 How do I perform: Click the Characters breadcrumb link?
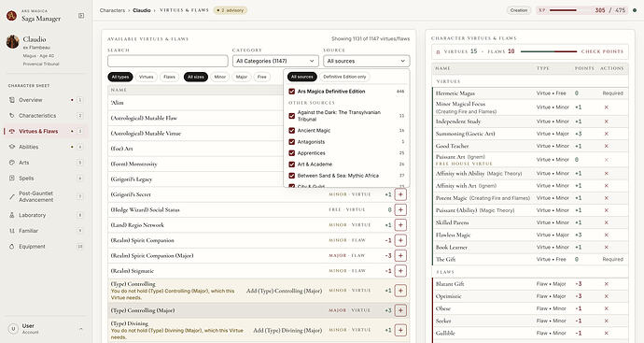coord(112,10)
